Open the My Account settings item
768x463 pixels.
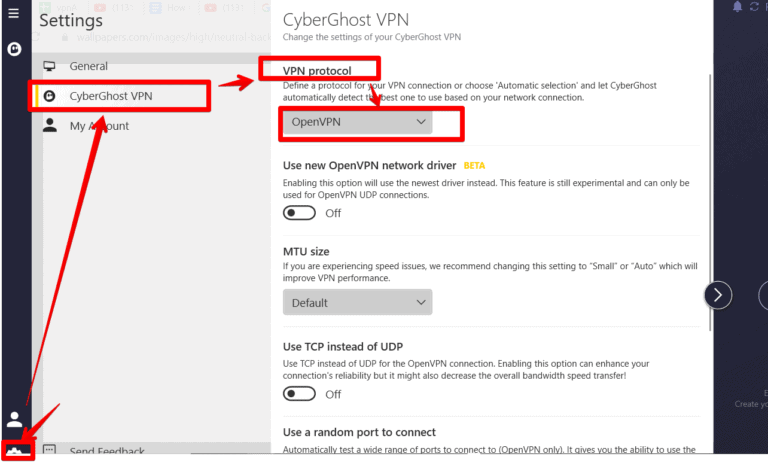coord(99,126)
